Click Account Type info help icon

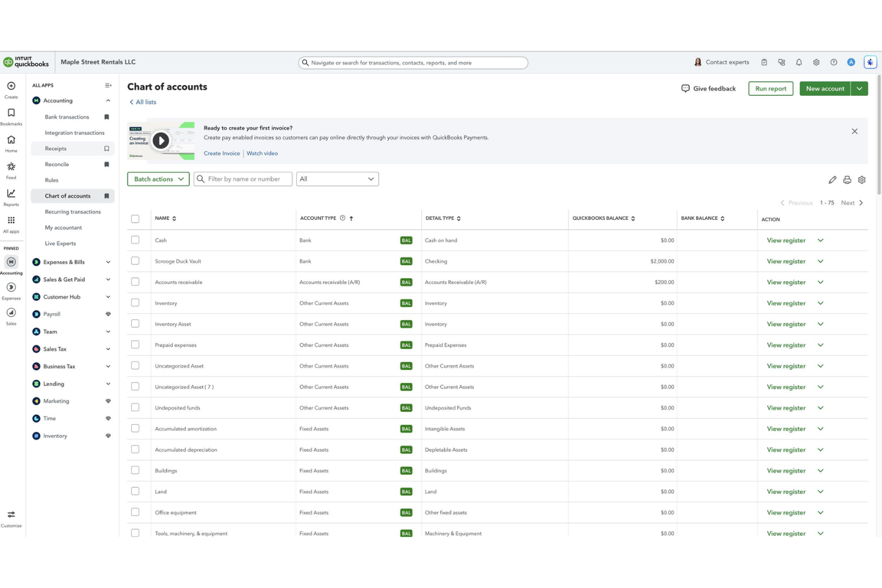343,218
